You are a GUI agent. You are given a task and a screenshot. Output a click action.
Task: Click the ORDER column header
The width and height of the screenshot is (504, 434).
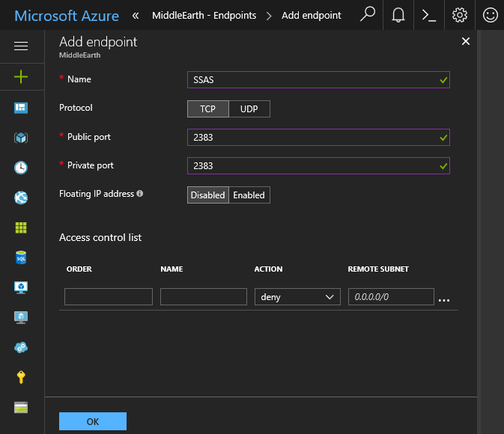coord(79,269)
